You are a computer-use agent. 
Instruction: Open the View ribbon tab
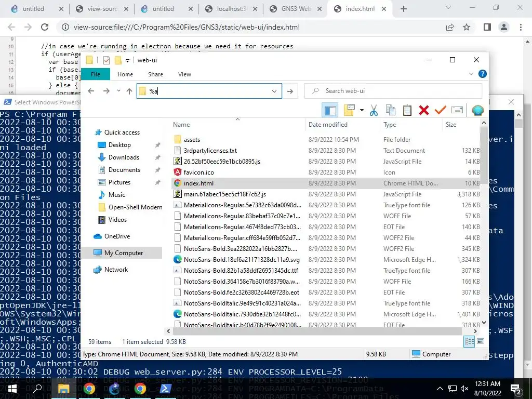coord(184,74)
